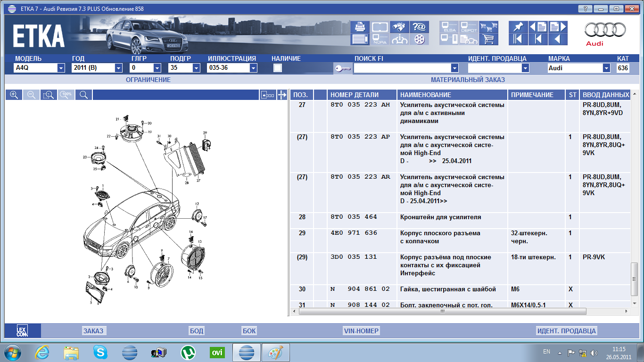Open the DEPOT module icon

[x=469, y=27]
